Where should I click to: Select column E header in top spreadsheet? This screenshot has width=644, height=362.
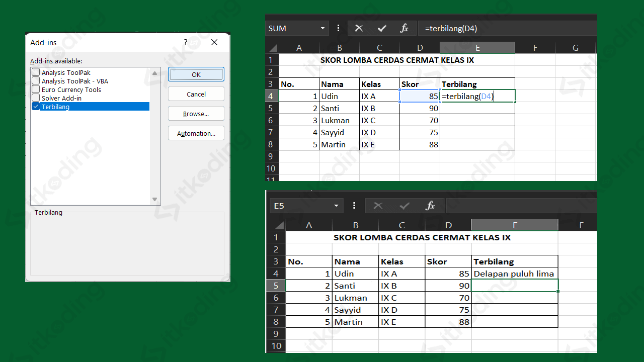tap(477, 48)
